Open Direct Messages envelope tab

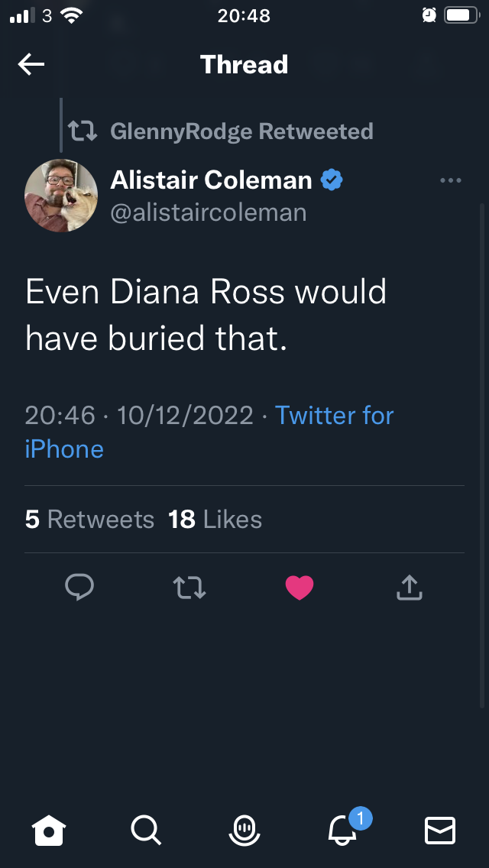[x=440, y=829]
